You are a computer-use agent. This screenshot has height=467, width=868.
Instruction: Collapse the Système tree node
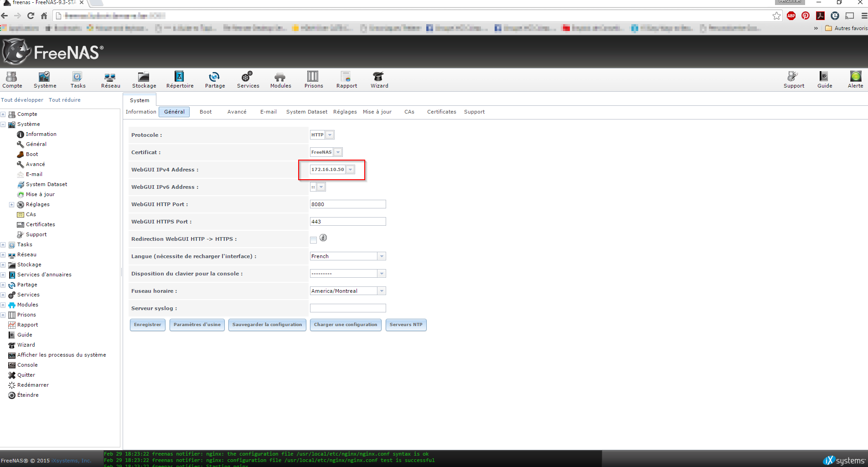(x=3, y=124)
